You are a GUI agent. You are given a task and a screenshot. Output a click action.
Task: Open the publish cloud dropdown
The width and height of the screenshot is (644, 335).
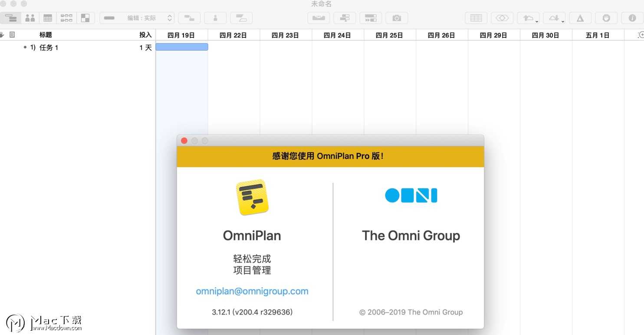point(528,18)
